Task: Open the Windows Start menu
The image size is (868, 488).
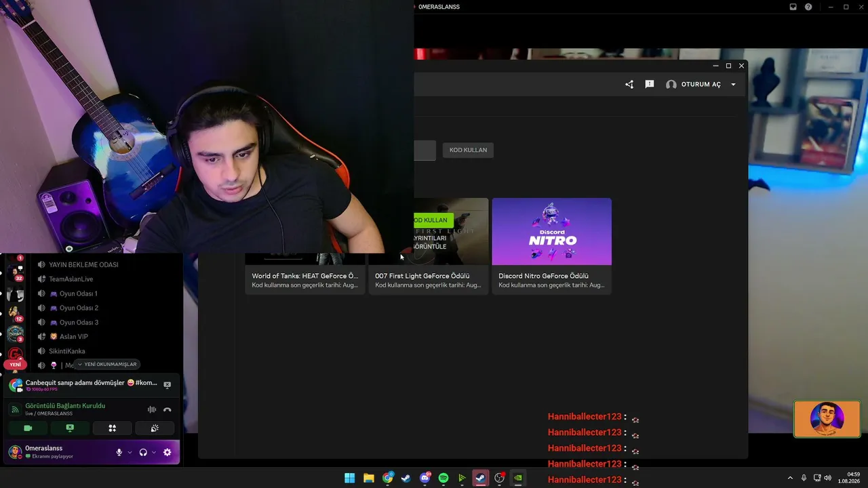Action: pos(349,478)
